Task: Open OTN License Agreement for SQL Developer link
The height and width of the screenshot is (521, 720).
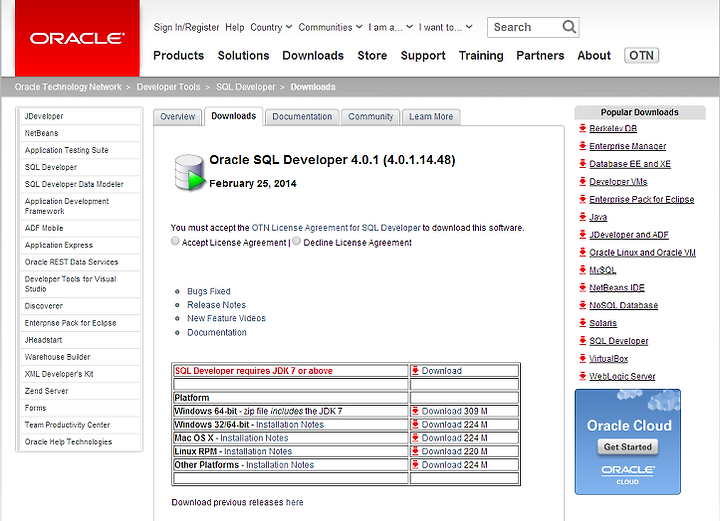Action: [x=336, y=228]
